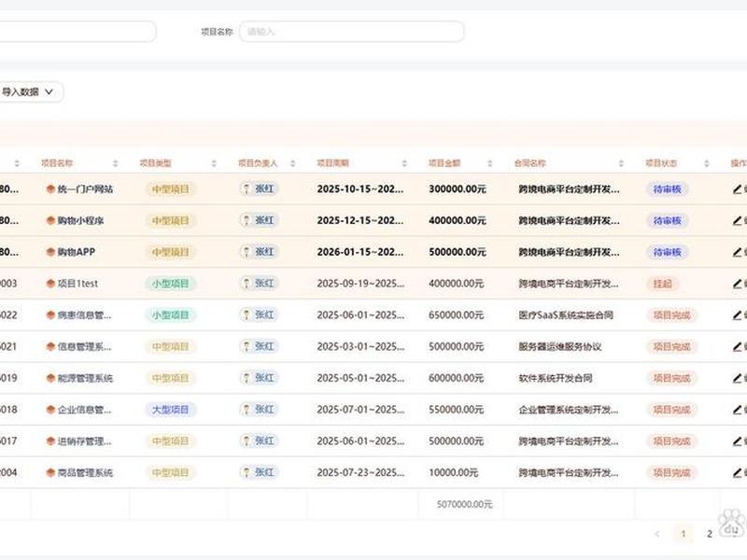747x560 pixels.
Task: Open the 项目1test project name
Action: click(78, 284)
